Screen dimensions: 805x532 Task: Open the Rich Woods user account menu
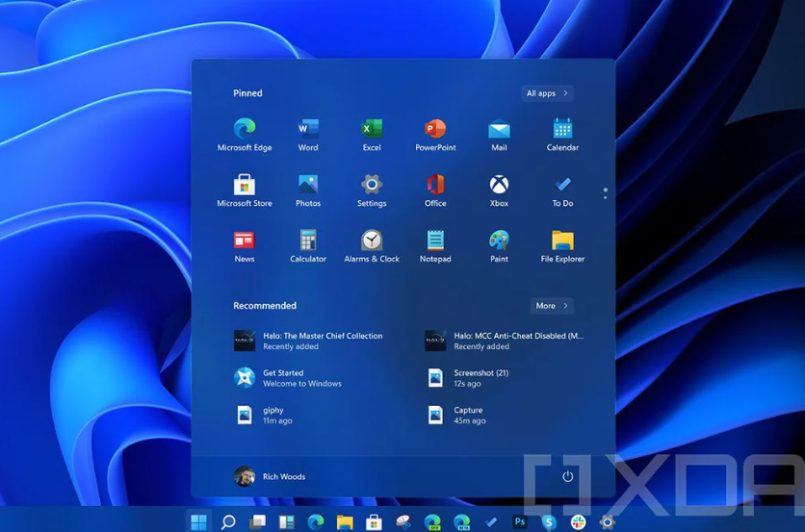pyautogui.click(x=270, y=476)
